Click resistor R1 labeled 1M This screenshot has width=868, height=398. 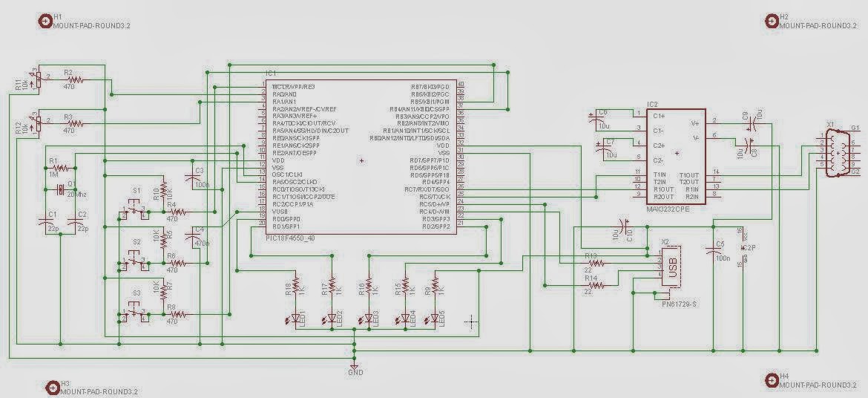tap(61, 167)
